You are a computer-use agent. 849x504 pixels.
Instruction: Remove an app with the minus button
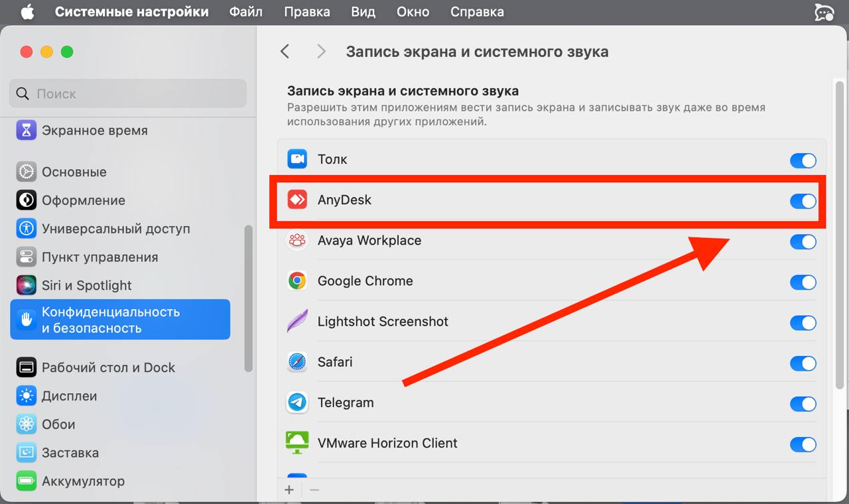[314, 490]
